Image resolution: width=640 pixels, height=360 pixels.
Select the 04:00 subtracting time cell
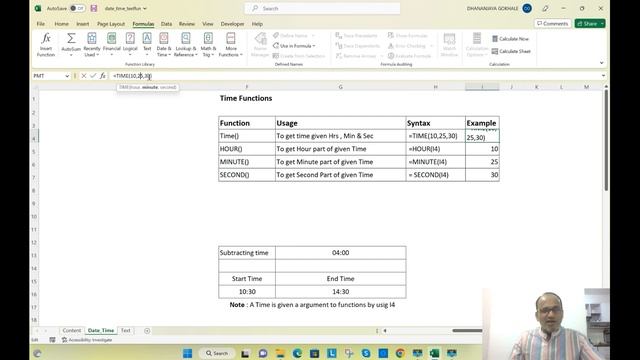(340, 253)
